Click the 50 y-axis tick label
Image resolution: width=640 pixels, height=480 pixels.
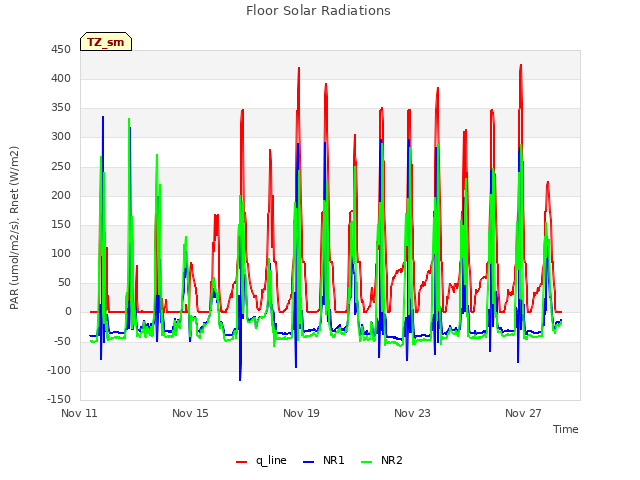click(x=64, y=283)
